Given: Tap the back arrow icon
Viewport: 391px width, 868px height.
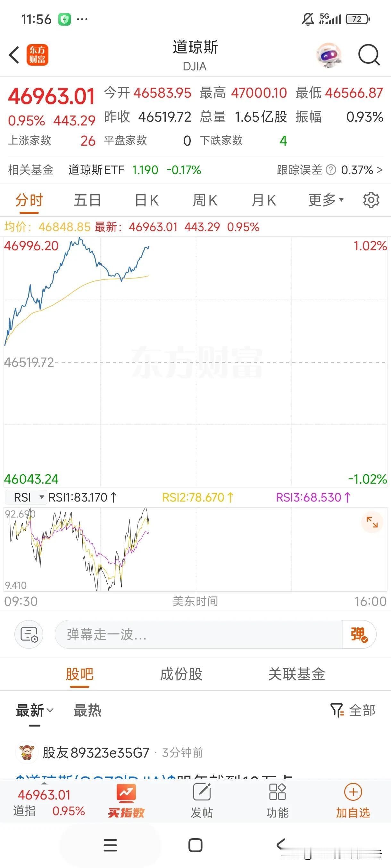Looking at the screenshot, I should [x=14, y=55].
